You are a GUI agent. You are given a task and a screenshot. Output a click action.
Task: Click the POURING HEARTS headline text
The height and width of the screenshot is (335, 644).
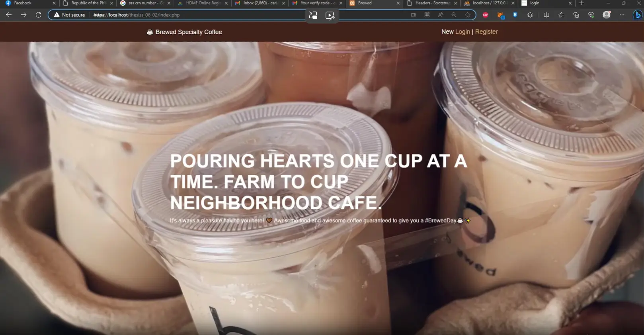(x=318, y=182)
